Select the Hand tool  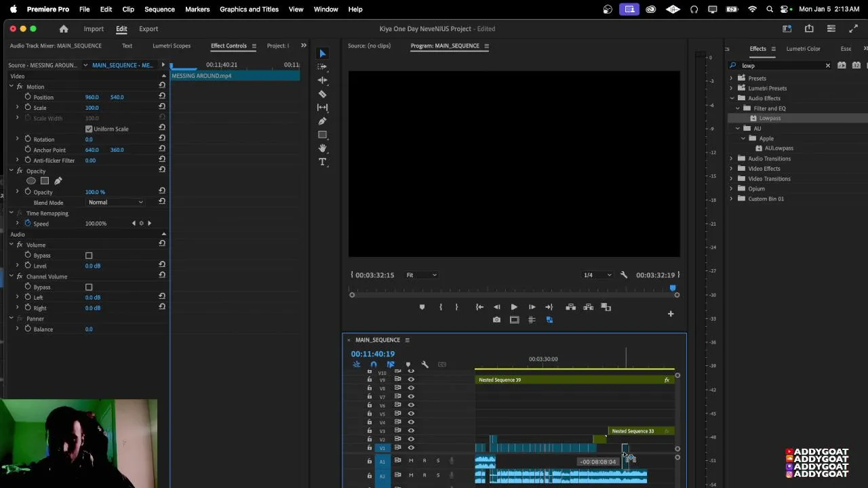point(323,148)
